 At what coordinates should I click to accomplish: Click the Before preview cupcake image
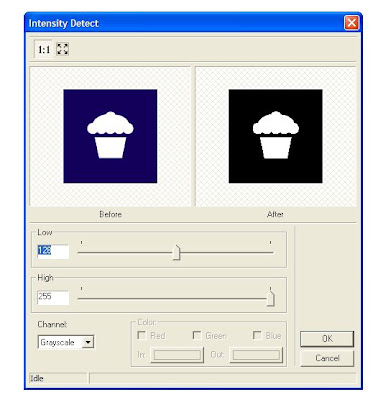(110, 136)
